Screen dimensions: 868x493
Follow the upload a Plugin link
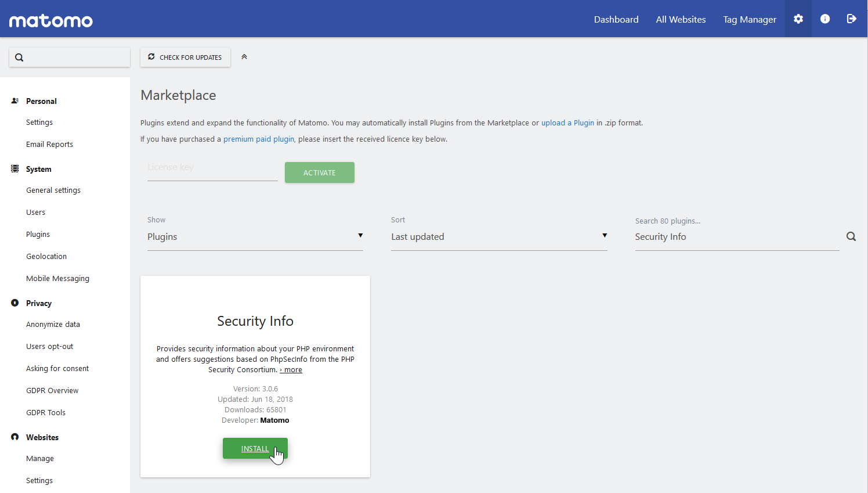tap(567, 123)
